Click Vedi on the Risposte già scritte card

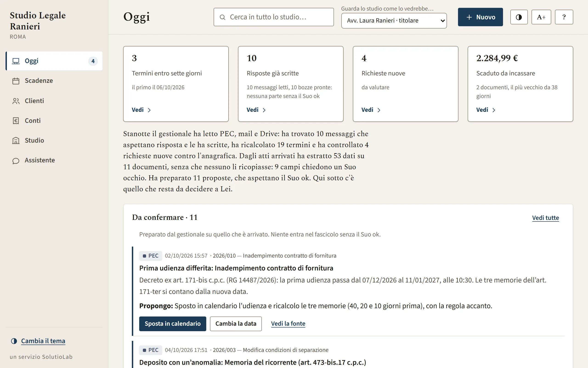[x=256, y=110]
